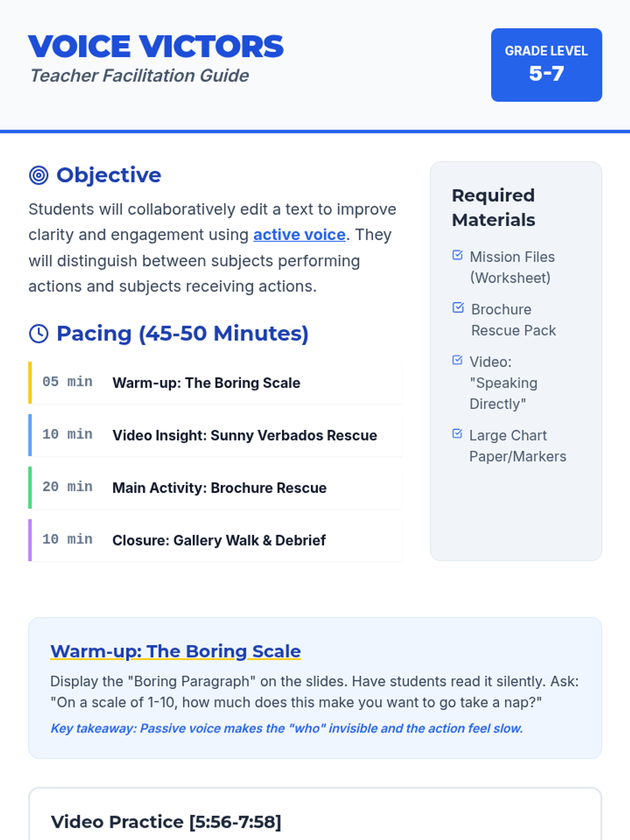Select the Video Insight: Sunny Verbados Rescue row
Screen dimensions: 630x840
(x=215, y=435)
